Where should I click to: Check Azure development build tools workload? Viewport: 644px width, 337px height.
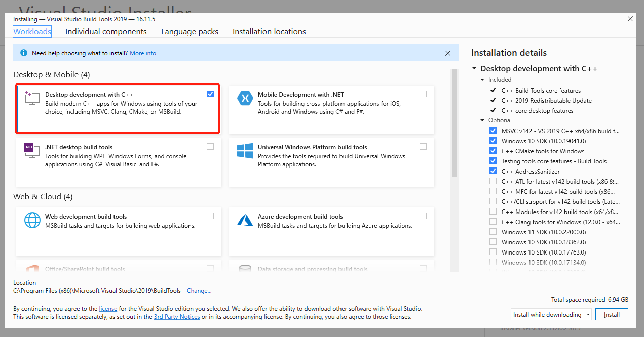pyautogui.click(x=423, y=216)
